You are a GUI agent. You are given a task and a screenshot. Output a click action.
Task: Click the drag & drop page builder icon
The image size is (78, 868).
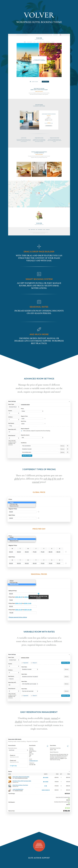click(39, 247)
